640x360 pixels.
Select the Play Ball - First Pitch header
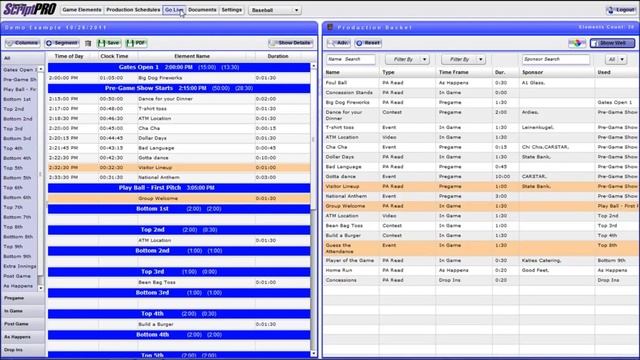tap(179, 188)
